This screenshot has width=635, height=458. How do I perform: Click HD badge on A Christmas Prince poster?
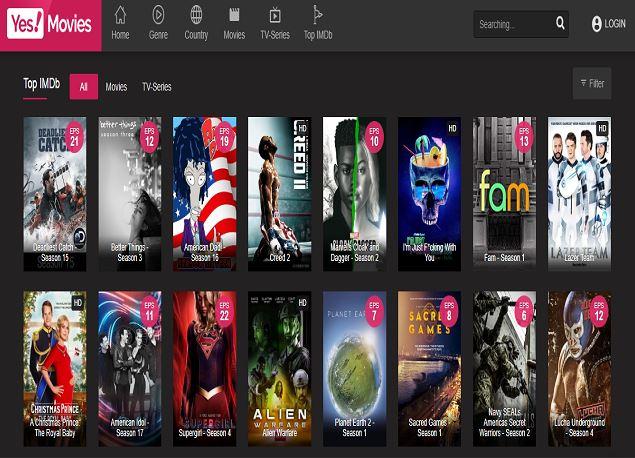[x=77, y=303]
